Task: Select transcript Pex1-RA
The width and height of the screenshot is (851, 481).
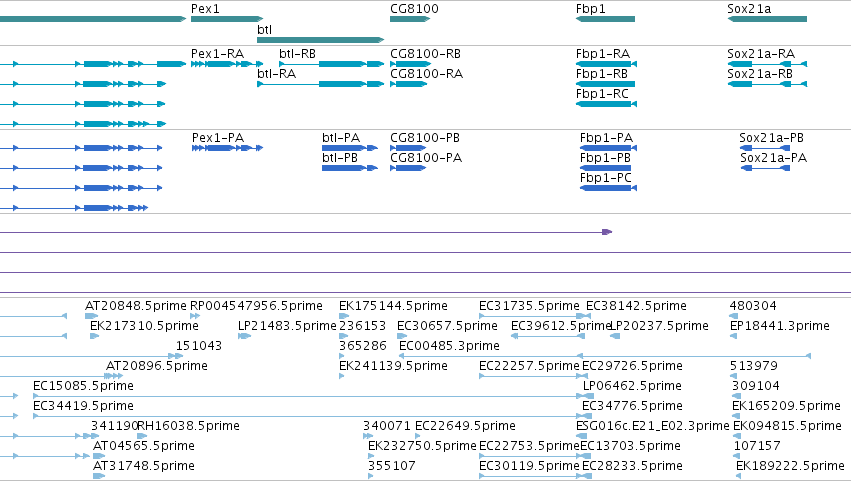Action: [227, 64]
